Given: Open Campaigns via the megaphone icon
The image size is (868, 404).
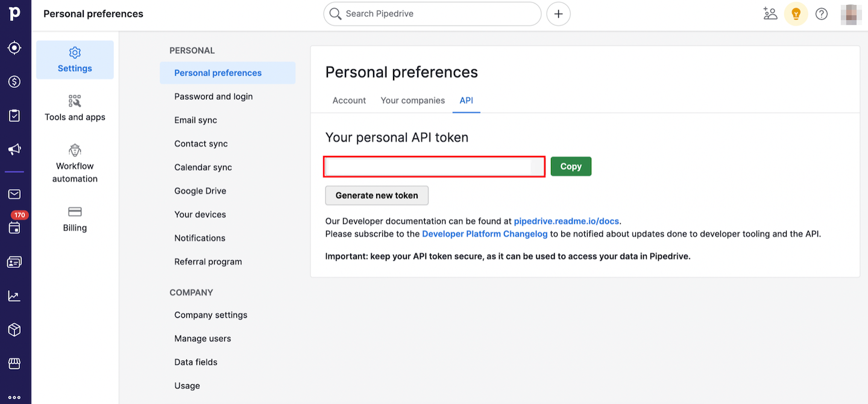Looking at the screenshot, I should [14, 149].
